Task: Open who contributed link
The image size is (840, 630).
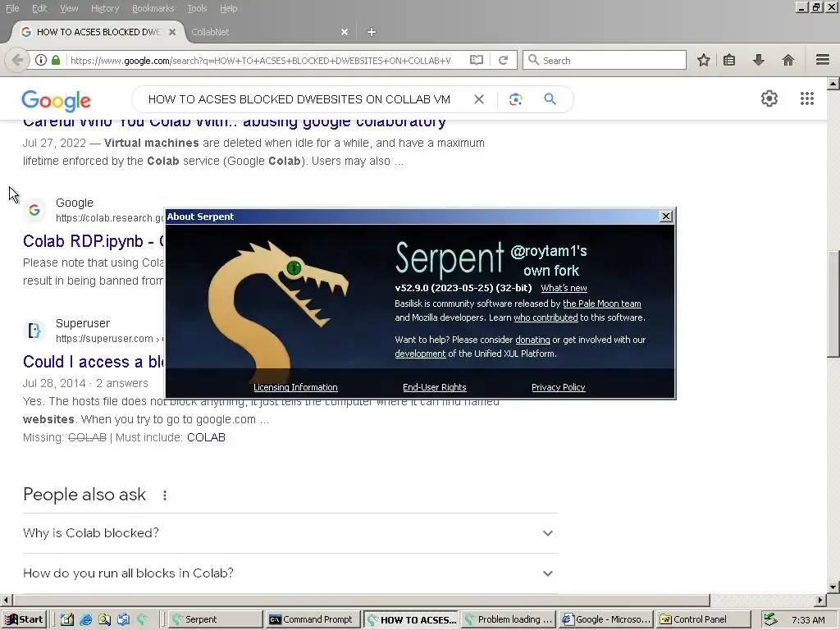Action: (546, 317)
